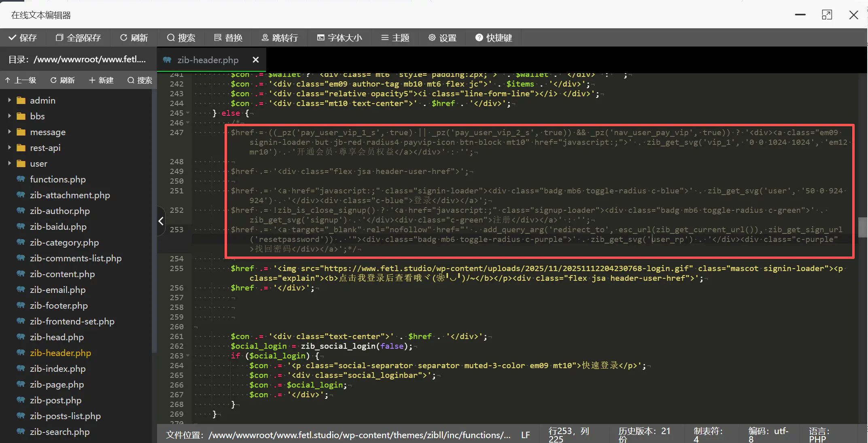
Task: Open the Replace (替换) tool
Action: (x=228, y=38)
